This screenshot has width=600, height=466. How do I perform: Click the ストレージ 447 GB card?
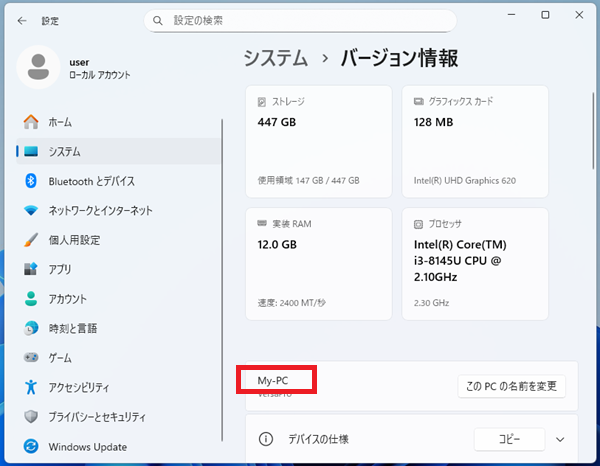point(319,142)
